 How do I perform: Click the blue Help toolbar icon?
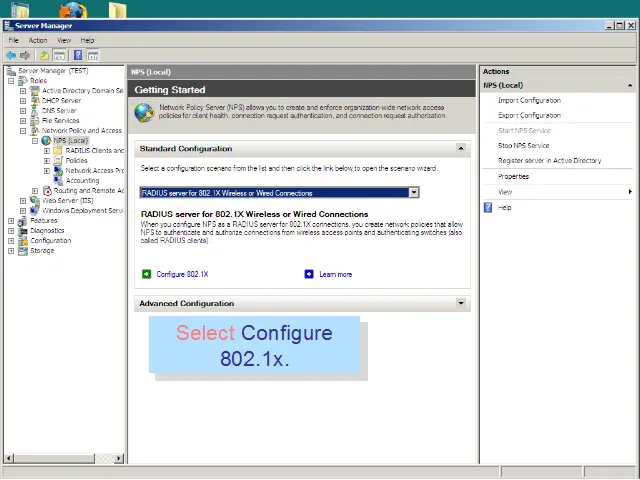point(78,56)
